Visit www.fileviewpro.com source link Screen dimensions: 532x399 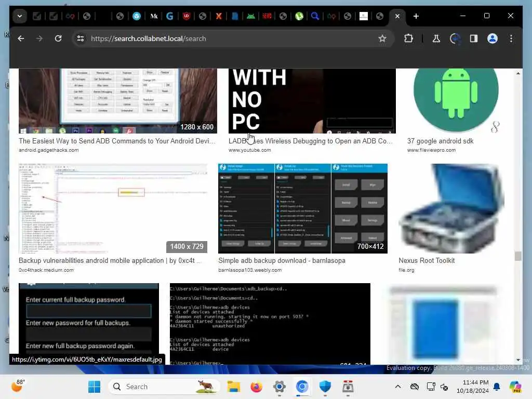[431, 150]
